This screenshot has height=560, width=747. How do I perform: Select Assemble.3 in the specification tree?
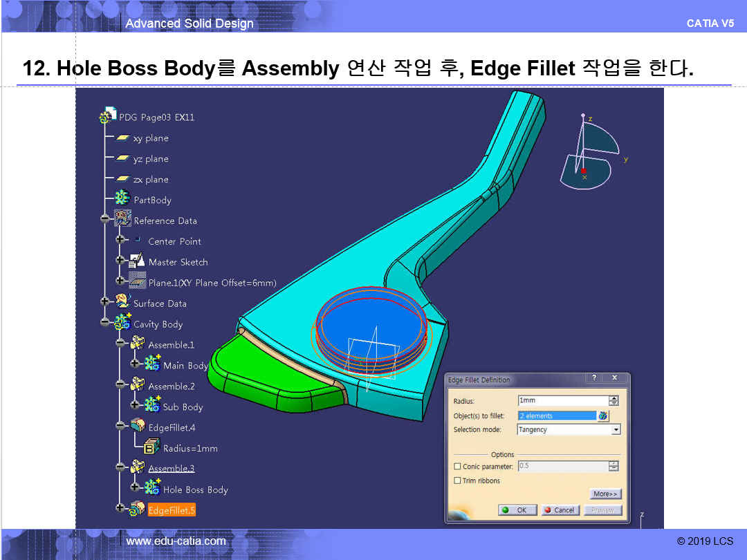[x=171, y=468]
